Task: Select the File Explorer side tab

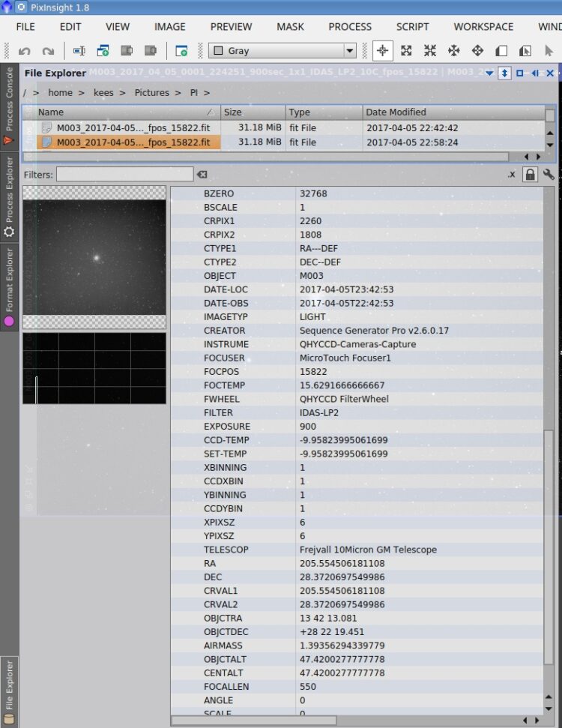Action: coord(9,692)
